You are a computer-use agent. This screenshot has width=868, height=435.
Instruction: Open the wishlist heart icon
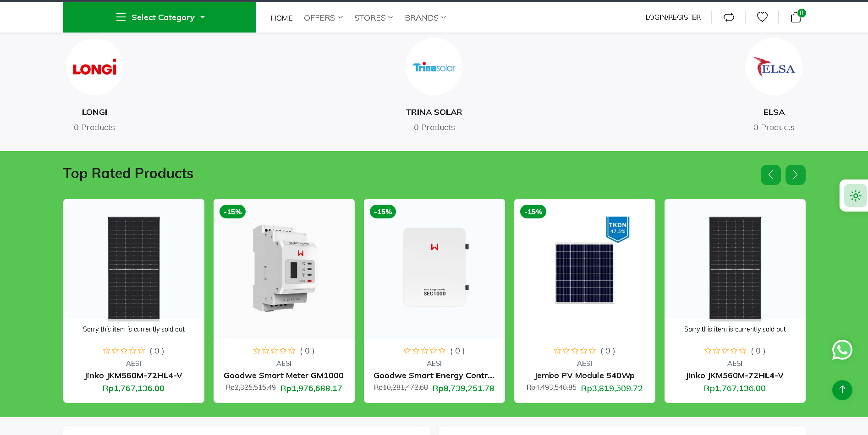click(x=762, y=17)
